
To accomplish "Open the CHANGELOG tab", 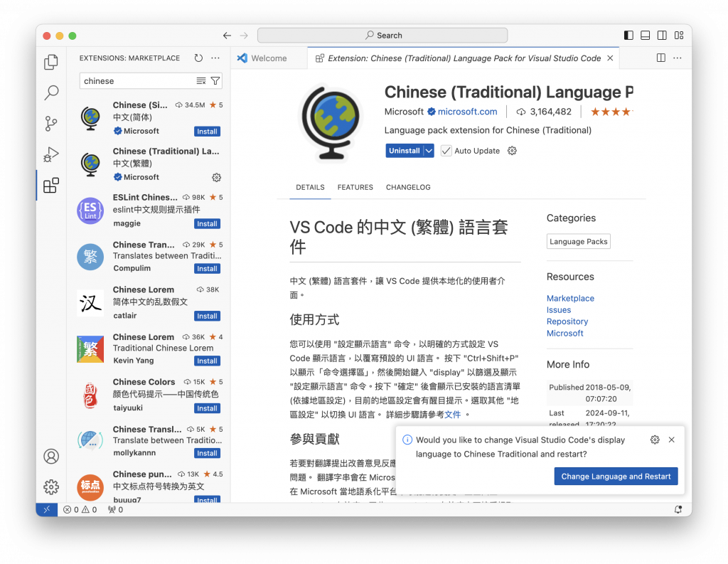I will pyautogui.click(x=408, y=187).
